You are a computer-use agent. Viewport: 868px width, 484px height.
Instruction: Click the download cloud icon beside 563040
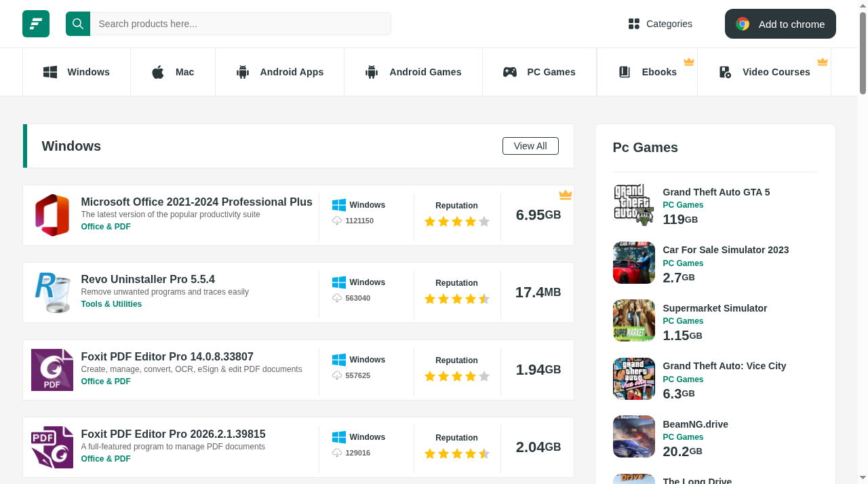click(x=337, y=299)
